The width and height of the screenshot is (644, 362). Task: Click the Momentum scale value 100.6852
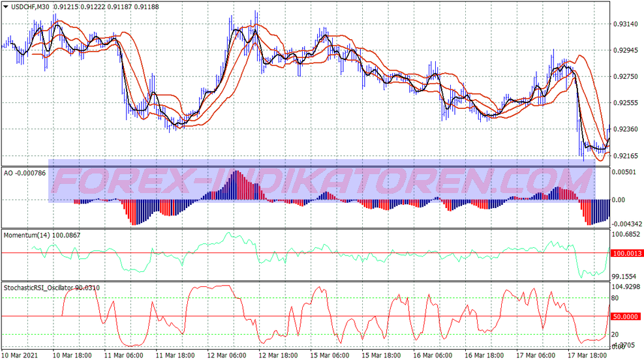[626, 234]
